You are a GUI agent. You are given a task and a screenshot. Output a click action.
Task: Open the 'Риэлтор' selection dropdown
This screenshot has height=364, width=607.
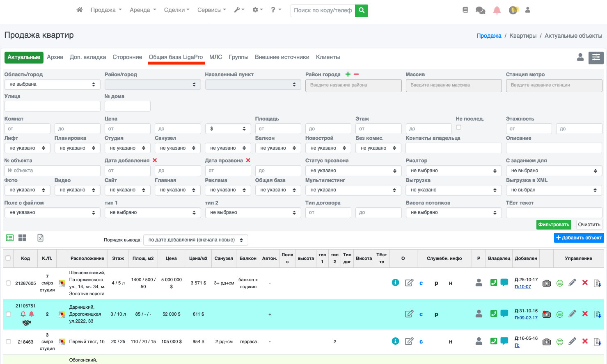point(454,171)
